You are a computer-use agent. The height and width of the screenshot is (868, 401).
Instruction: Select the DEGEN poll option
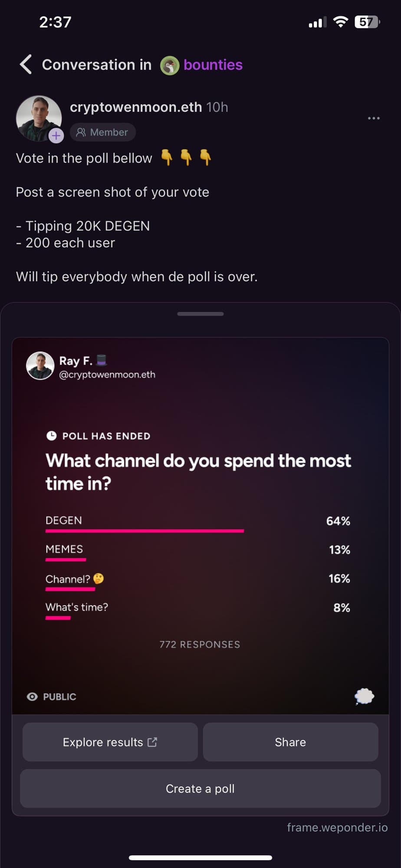pos(198,523)
